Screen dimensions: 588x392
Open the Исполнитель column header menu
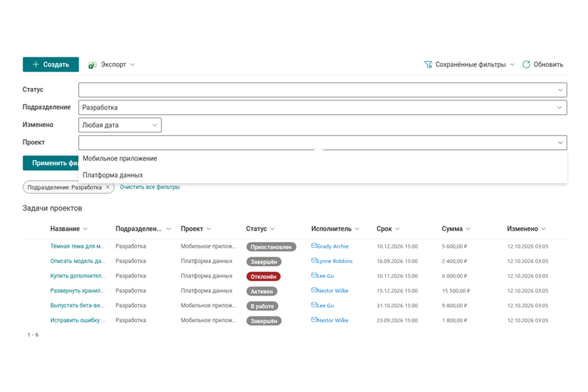[x=335, y=229]
